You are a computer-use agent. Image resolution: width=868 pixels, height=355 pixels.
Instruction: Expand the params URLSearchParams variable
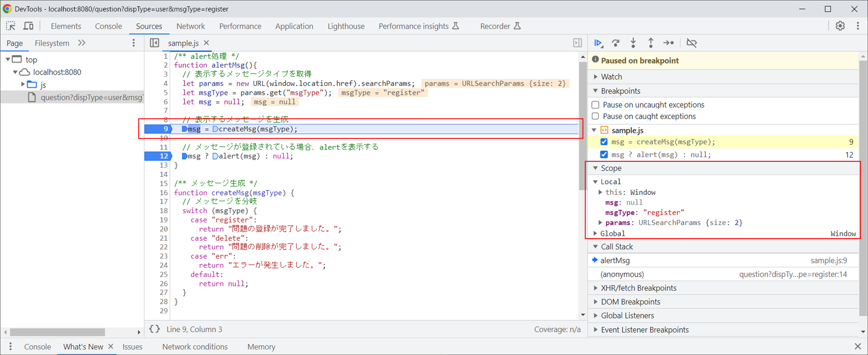600,222
